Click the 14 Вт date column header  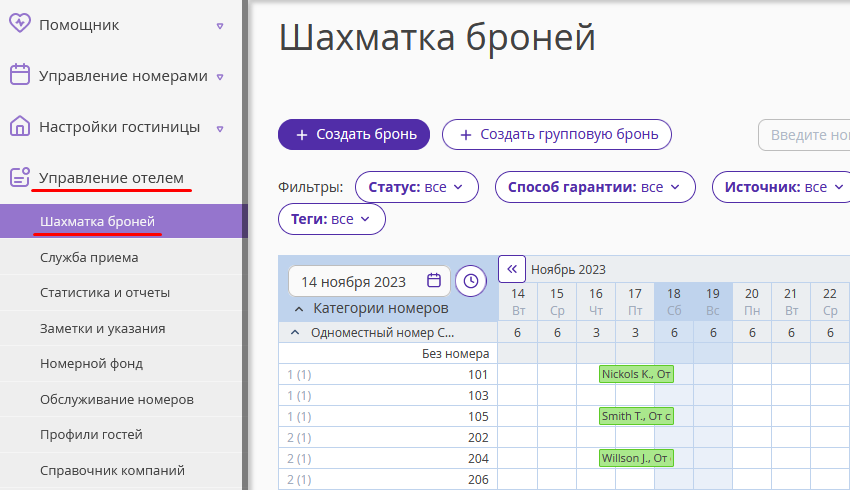point(518,302)
